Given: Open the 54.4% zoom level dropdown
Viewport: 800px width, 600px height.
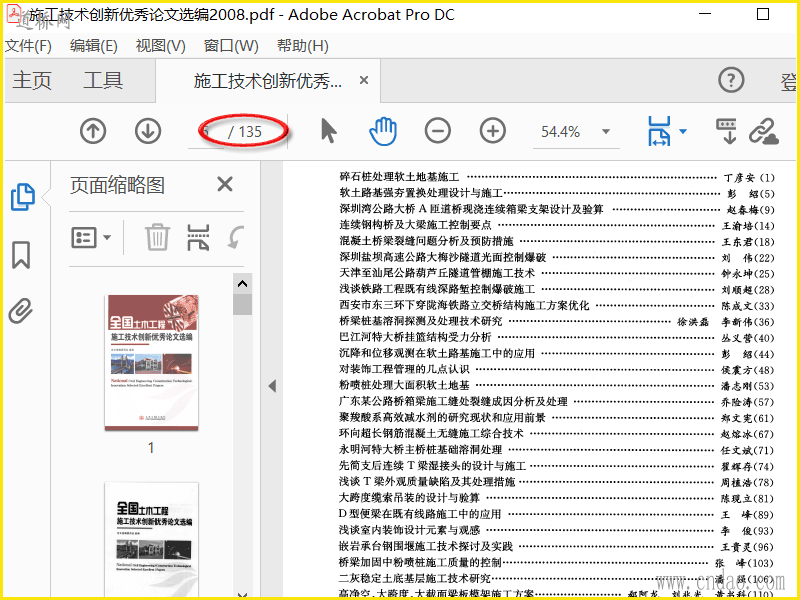Looking at the screenshot, I should click(606, 132).
